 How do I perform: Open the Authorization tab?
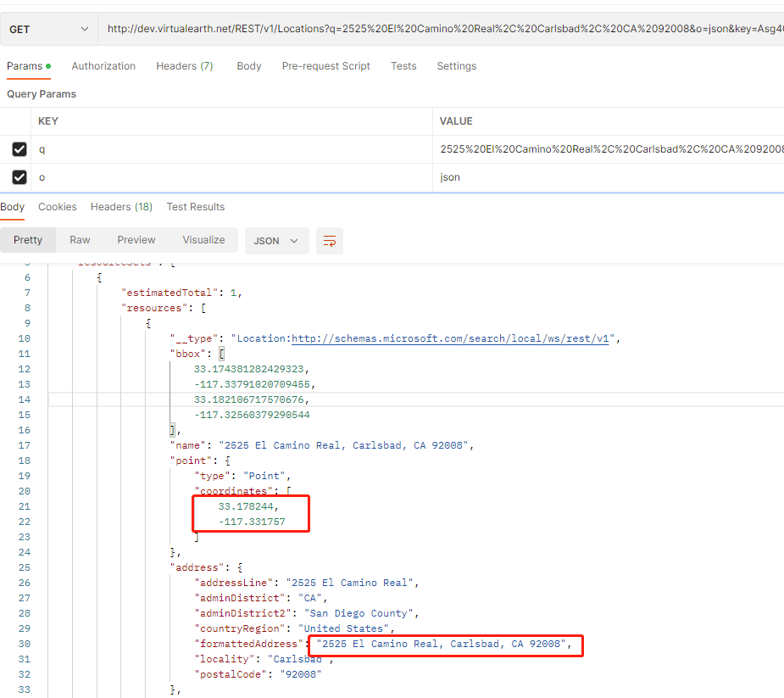pos(103,66)
